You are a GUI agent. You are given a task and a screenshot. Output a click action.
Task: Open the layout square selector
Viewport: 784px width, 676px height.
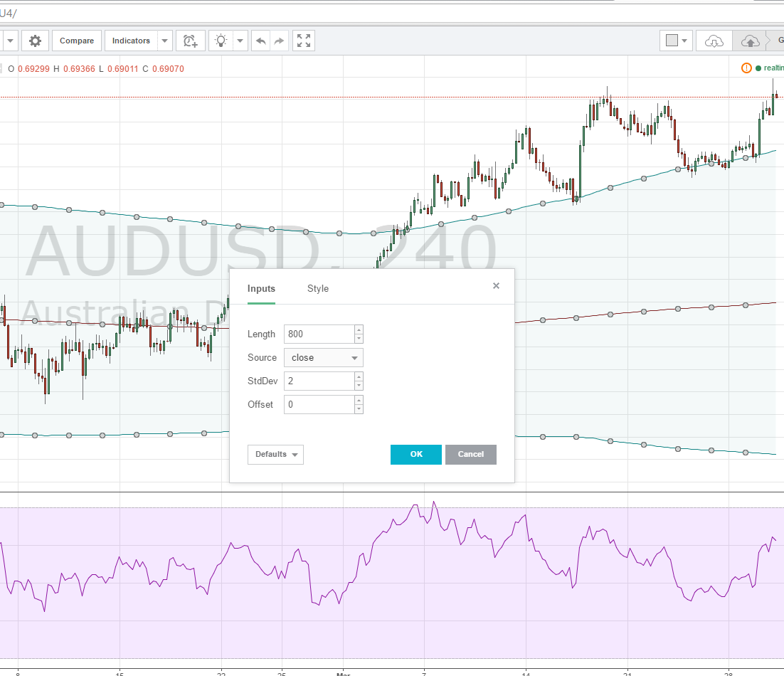(676, 41)
